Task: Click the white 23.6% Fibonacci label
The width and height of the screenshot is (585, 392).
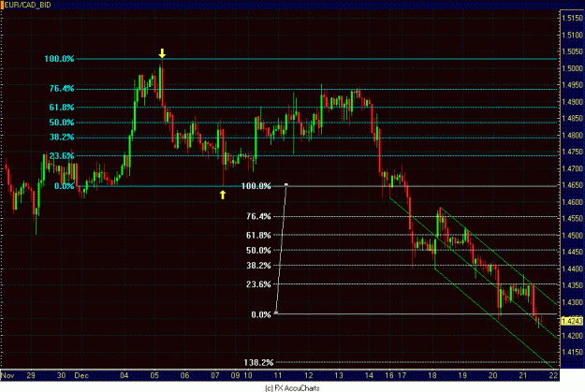Action: pos(258,284)
